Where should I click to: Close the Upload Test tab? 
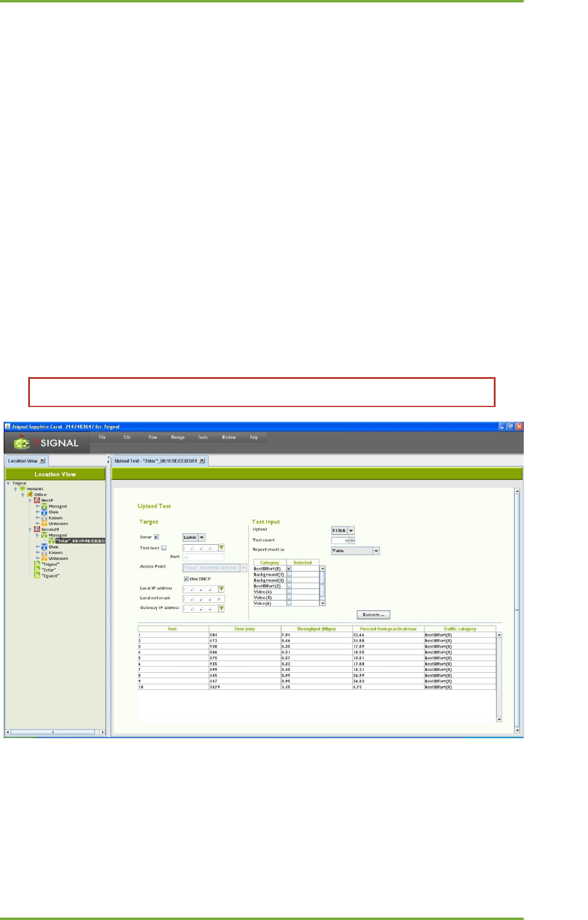coord(202,461)
